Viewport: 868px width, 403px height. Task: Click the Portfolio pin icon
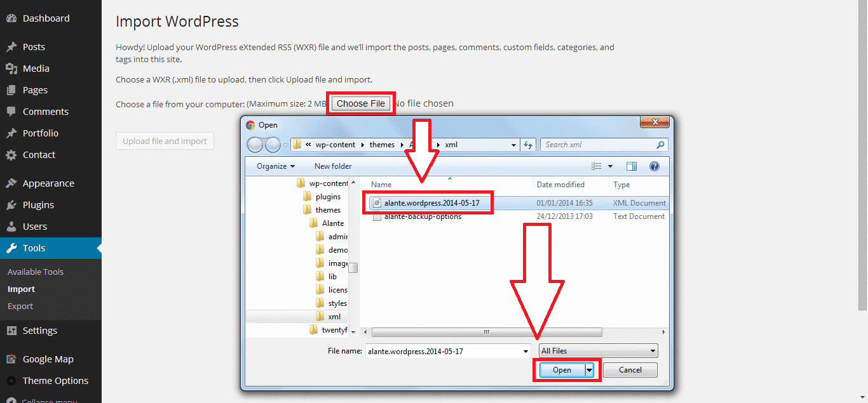point(11,133)
